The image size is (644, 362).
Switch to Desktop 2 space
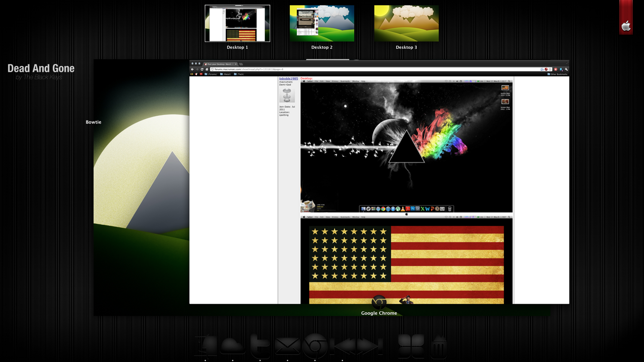tap(322, 23)
